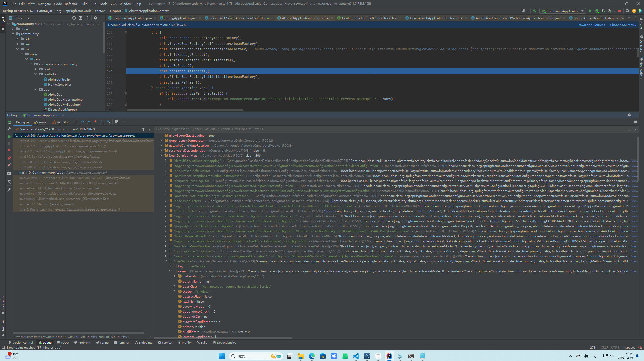Toggle the Structure tool window stripe button

click(x=3, y=328)
